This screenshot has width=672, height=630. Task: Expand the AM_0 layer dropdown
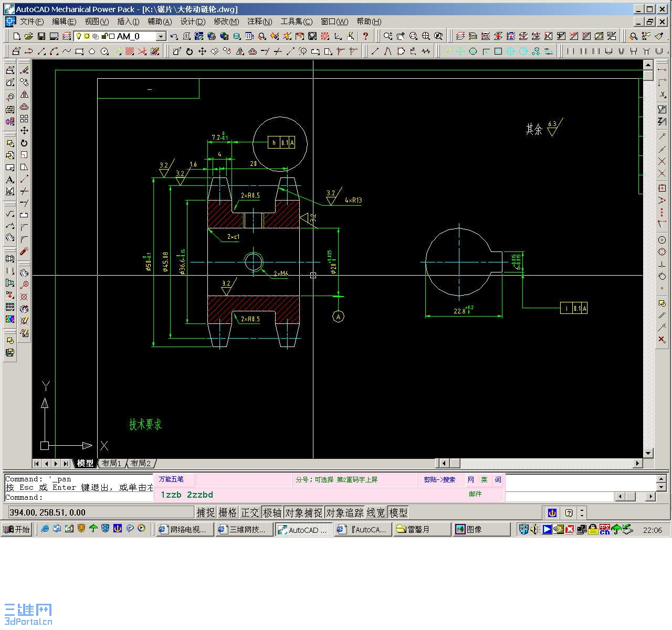coord(161,36)
